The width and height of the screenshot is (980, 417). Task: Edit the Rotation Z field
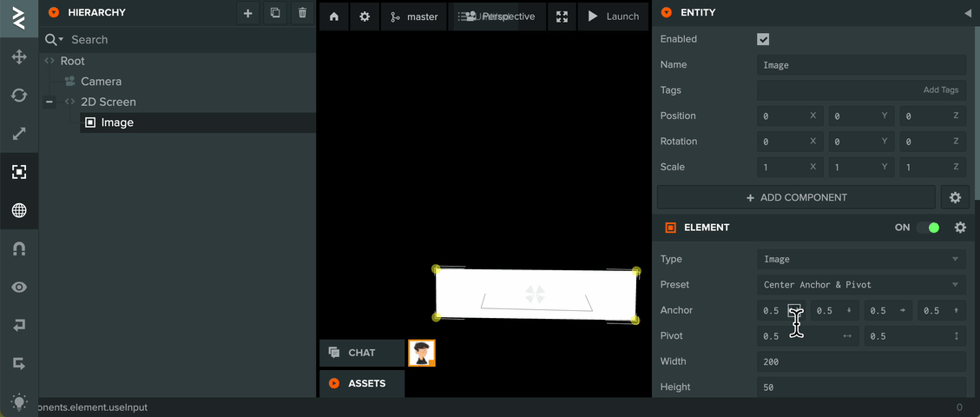coord(933,142)
